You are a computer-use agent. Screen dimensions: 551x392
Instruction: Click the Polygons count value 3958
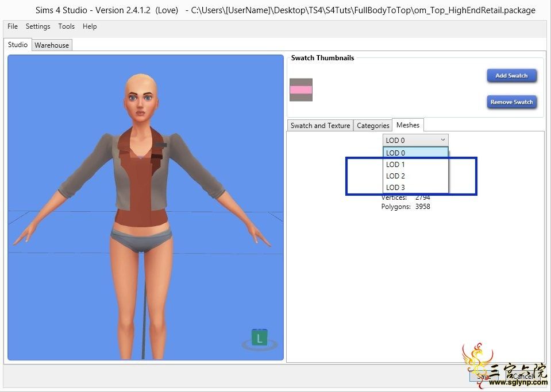[x=423, y=207]
